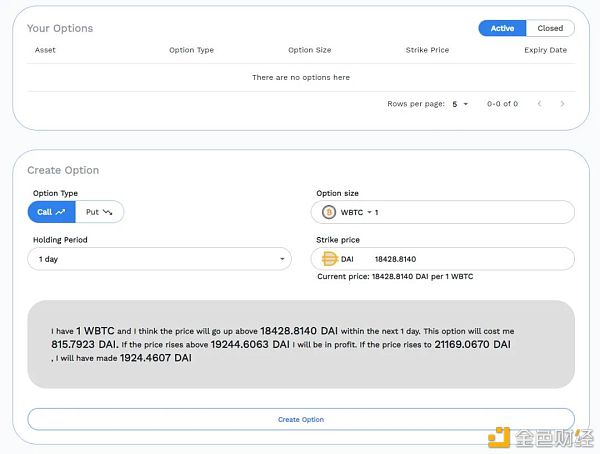The width and height of the screenshot is (600, 454).
Task: Go to next page of options
Action: click(x=562, y=104)
